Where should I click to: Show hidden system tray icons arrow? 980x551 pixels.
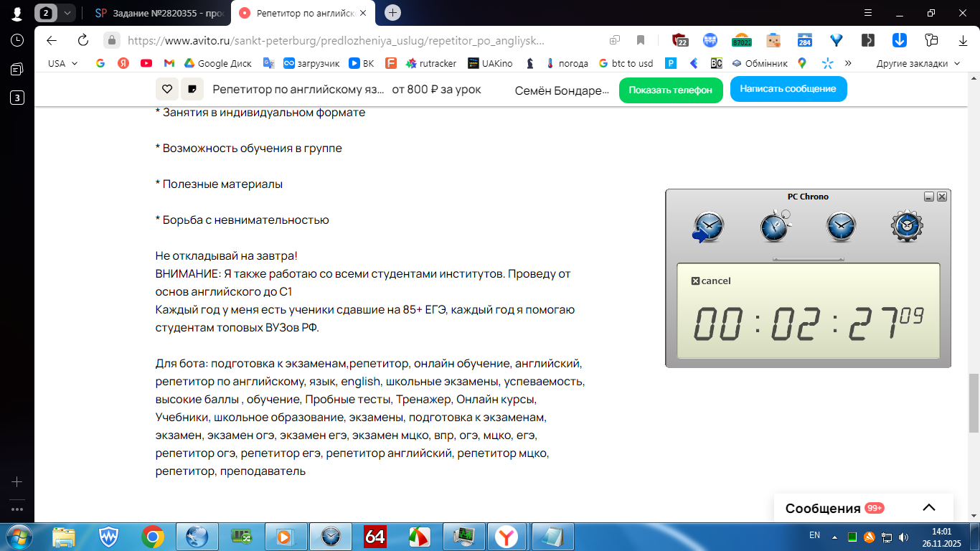click(x=834, y=537)
